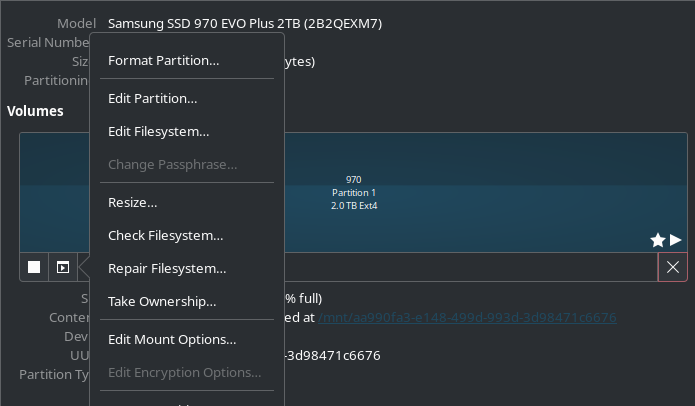695x406 pixels.
Task: Click the Volumes section heading
Action: coord(35,111)
